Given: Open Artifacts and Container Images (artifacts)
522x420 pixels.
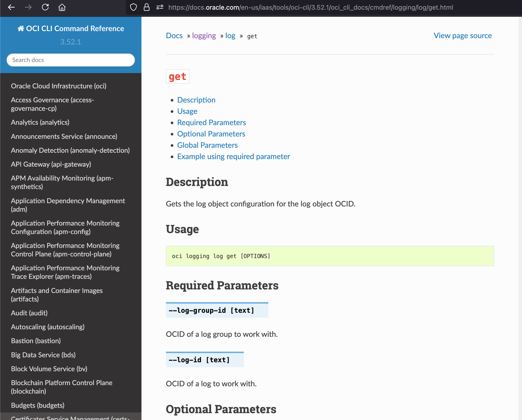Looking at the screenshot, I should (57, 295).
